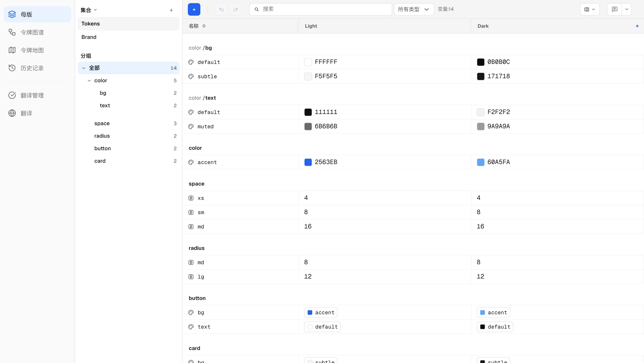Select the button group in sidebar
Viewport: 644px width, 363px height.
pos(129,148)
